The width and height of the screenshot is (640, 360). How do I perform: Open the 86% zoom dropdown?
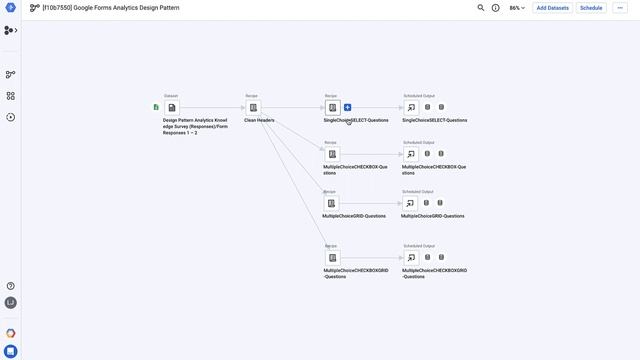(517, 8)
